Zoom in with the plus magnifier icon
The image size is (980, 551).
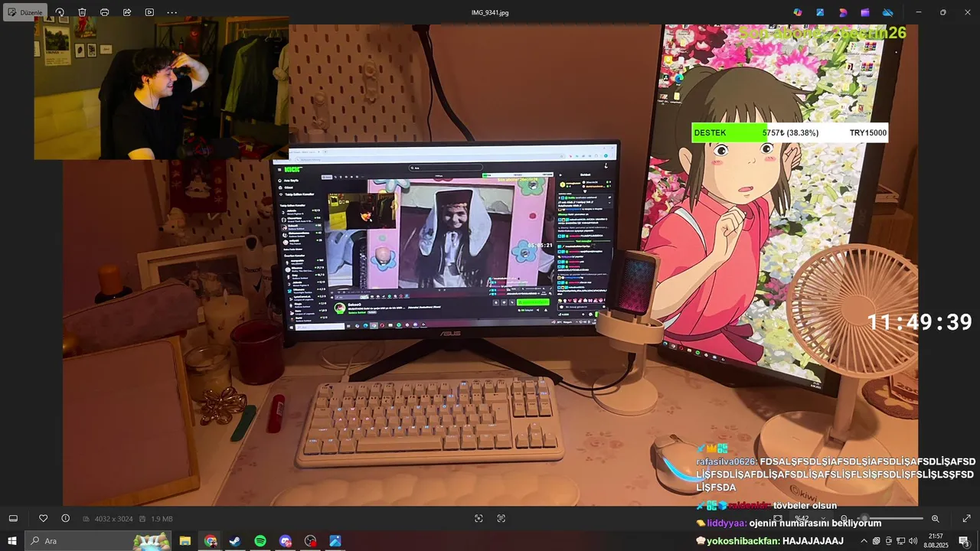(935, 518)
